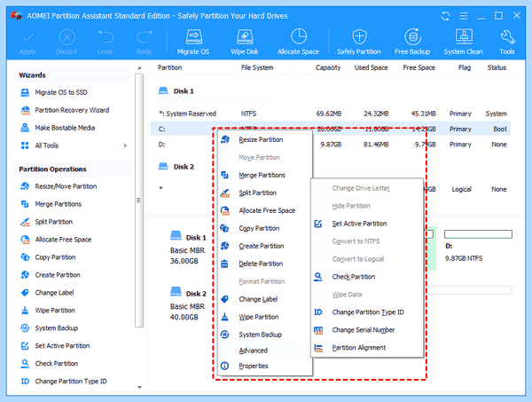Select Make Bootable Media in Wizards
This screenshot has height=402, width=532.
coord(58,128)
